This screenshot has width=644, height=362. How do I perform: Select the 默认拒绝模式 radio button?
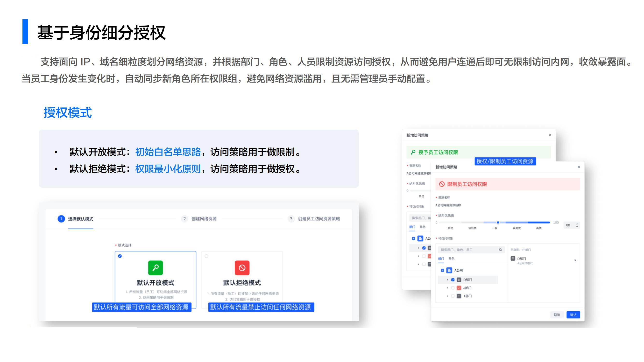206,256
